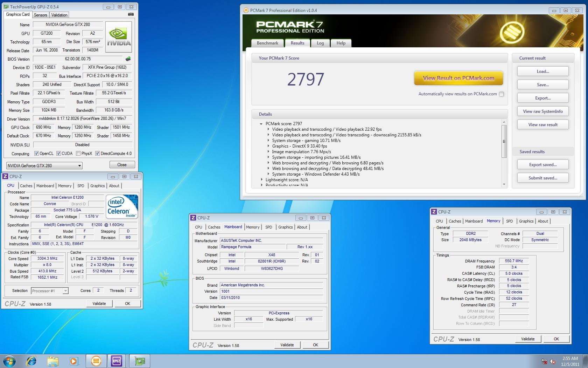Open the Windows Start orb

[9, 361]
